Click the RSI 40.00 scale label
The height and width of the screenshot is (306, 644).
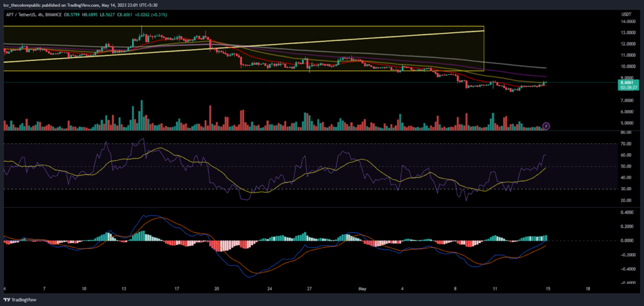pyautogui.click(x=627, y=178)
